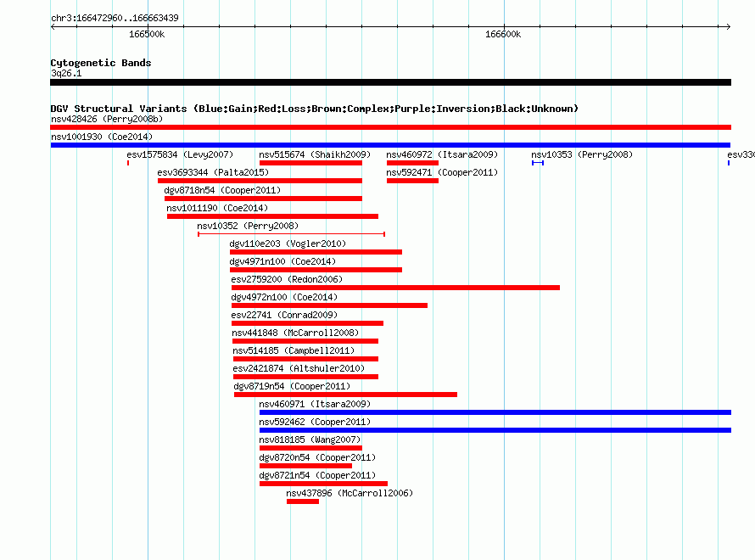The width and height of the screenshot is (755, 560).
Task: Click the small blue nsv10353 marker
Action: [538, 163]
